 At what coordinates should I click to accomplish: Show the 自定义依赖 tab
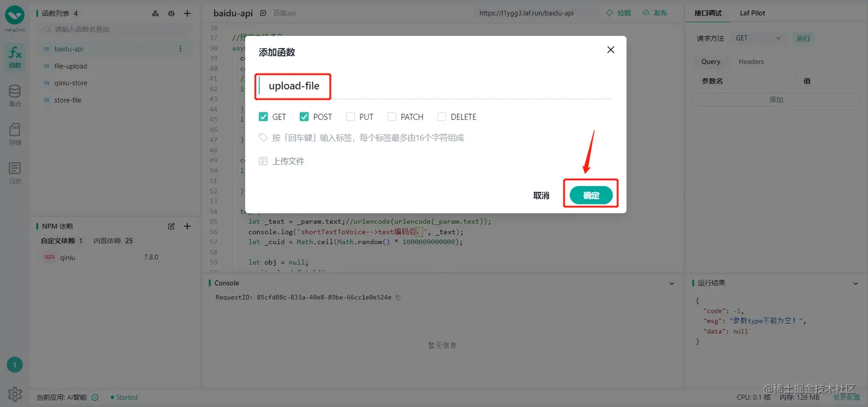[x=62, y=241]
